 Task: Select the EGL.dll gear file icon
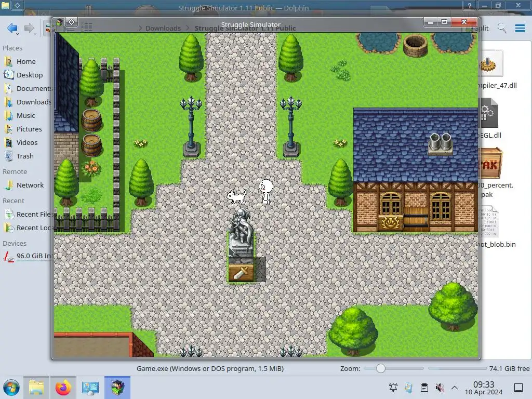(489, 113)
